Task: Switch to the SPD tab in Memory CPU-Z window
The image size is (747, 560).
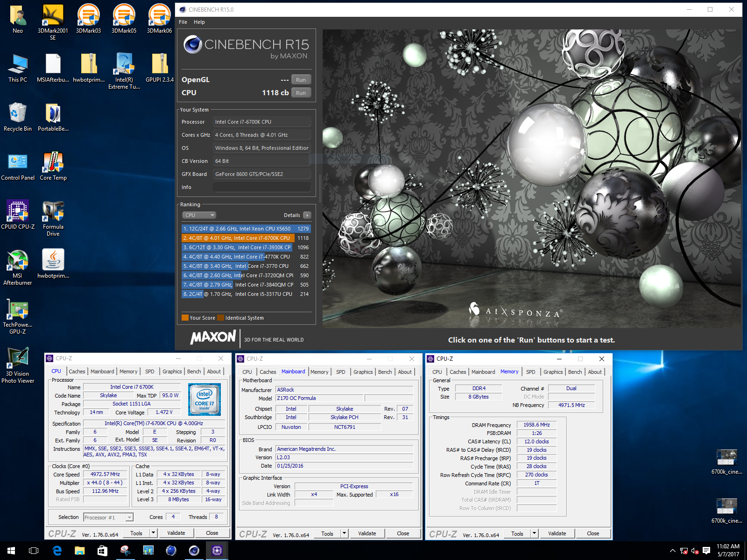Action: (x=531, y=372)
